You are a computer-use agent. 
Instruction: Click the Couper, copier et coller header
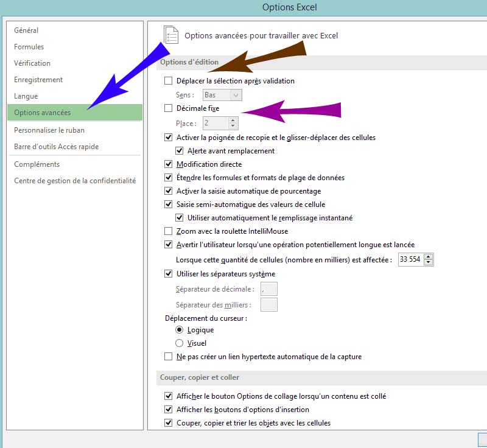[x=200, y=377]
